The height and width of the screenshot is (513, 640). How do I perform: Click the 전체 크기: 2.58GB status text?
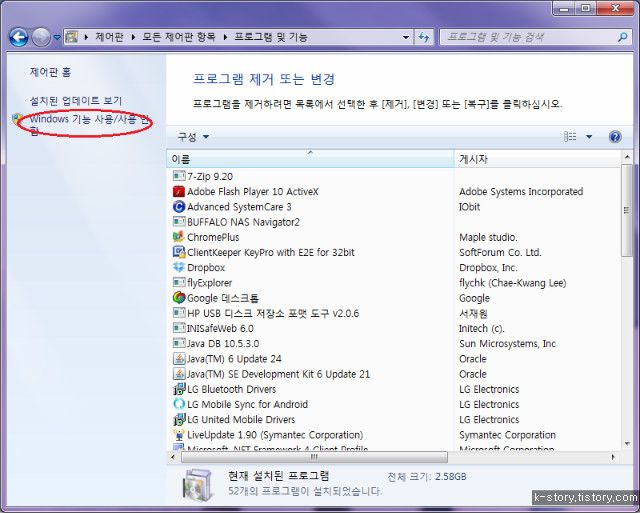click(x=427, y=476)
